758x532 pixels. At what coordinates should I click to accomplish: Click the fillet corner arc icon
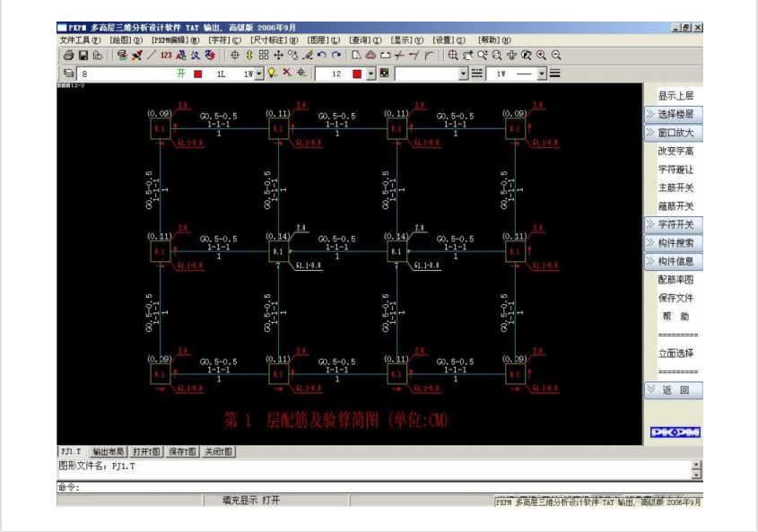point(429,55)
